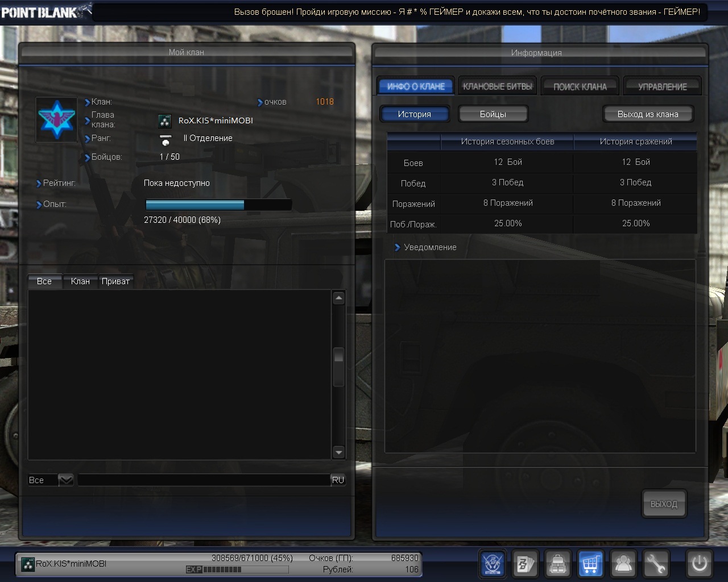This screenshot has height=582, width=728.
Task: Open the friends community icon
Action: 623,564
